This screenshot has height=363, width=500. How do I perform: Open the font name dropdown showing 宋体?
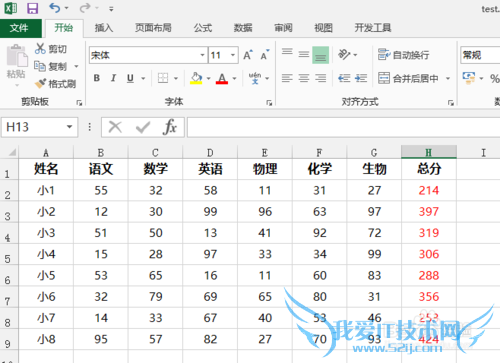202,55
